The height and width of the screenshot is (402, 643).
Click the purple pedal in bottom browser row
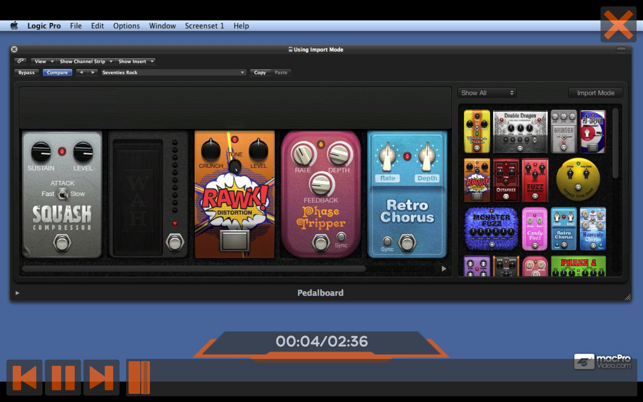[x=477, y=266]
